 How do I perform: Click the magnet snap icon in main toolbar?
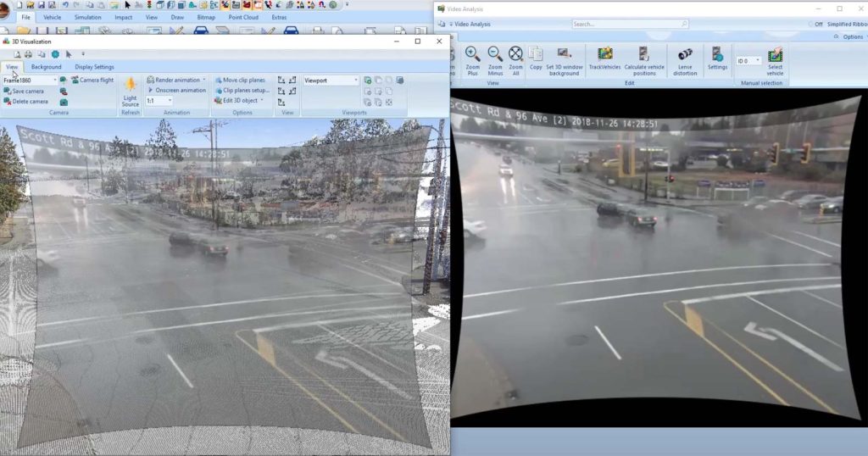322,5
